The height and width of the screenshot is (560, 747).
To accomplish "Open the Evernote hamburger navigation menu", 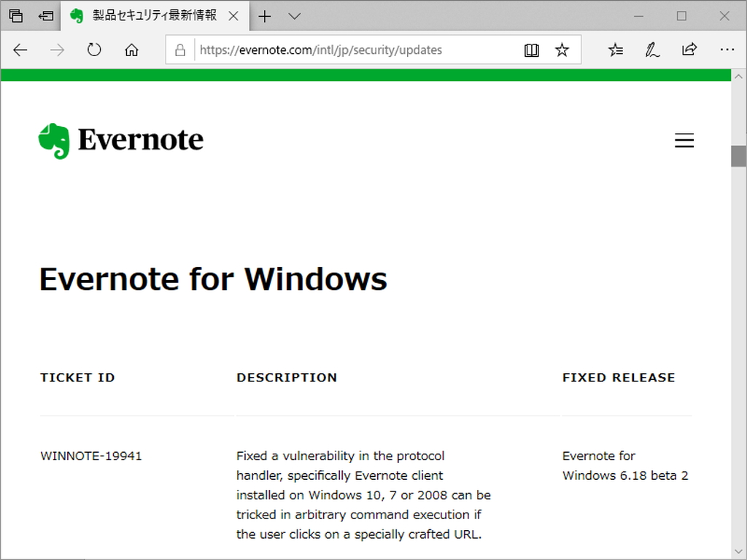I will 684,140.
